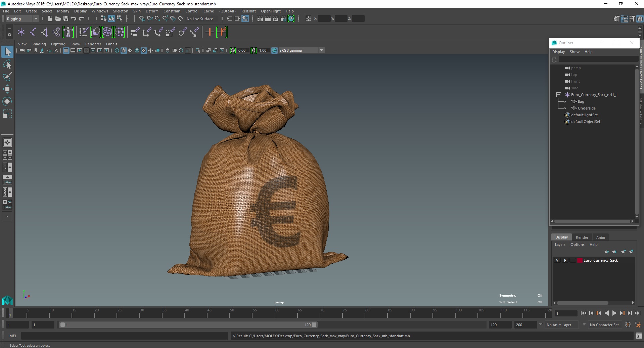Undo the last action
The image size is (644, 348).
tap(74, 18)
